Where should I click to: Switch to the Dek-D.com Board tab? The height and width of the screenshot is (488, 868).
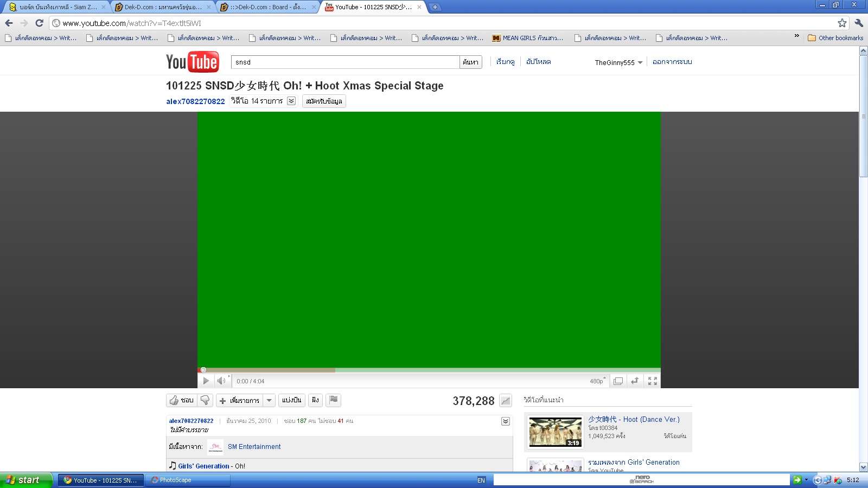point(269,7)
